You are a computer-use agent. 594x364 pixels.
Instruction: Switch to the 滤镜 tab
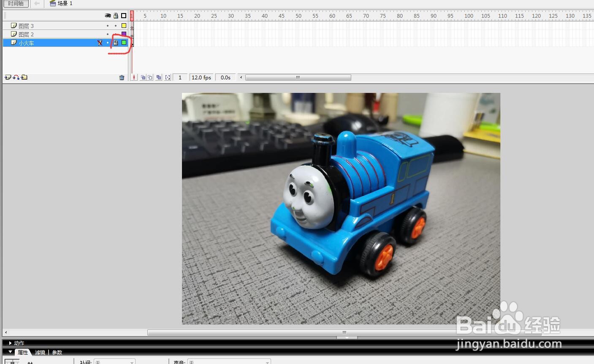click(x=40, y=352)
